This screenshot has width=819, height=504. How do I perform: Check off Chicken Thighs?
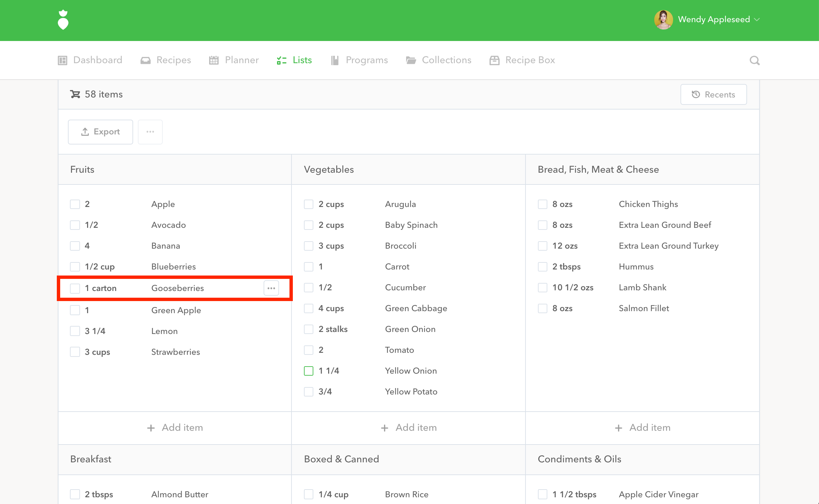[543, 204]
